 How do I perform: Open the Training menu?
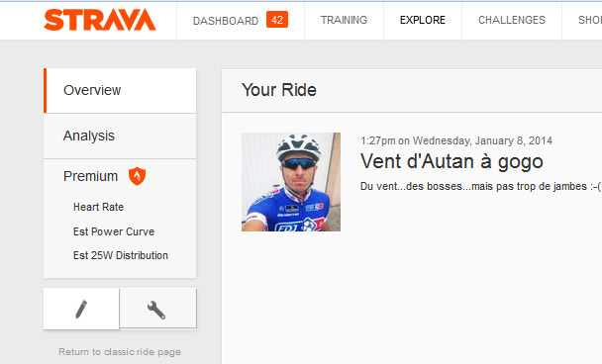[x=344, y=20]
